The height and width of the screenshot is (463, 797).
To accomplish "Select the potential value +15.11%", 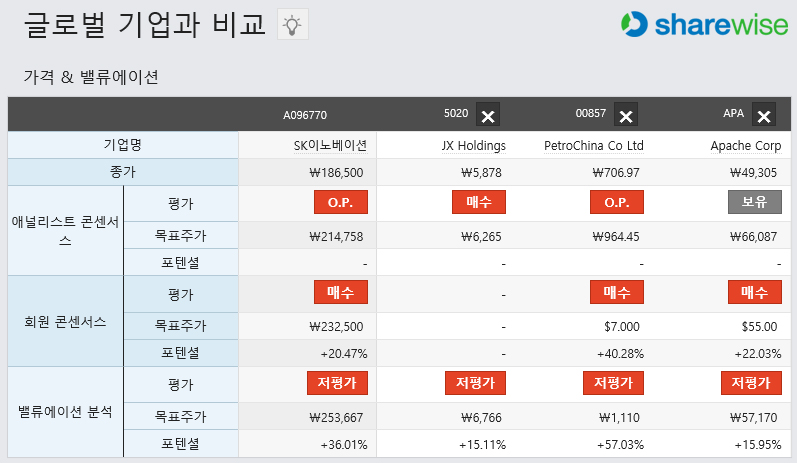I will (483, 445).
